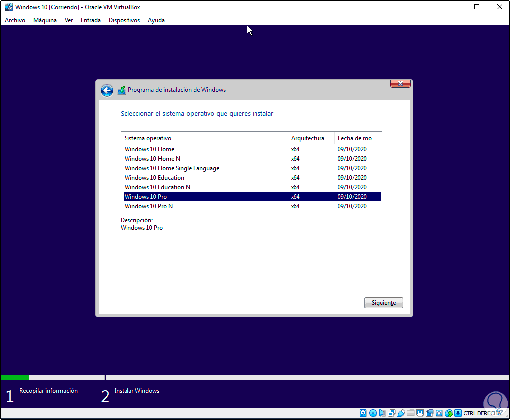
Task: Maximize the VirtualBox window
Action: pyautogui.click(x=477, y=7)
